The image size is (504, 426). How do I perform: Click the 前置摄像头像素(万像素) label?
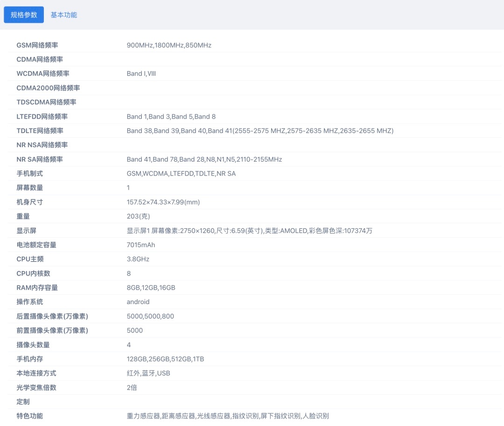52,330
